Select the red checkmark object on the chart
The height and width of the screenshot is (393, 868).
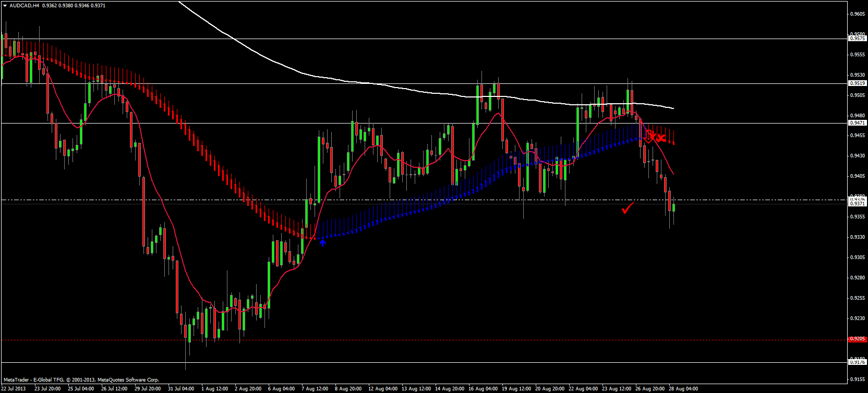click(x=628, y=208)
